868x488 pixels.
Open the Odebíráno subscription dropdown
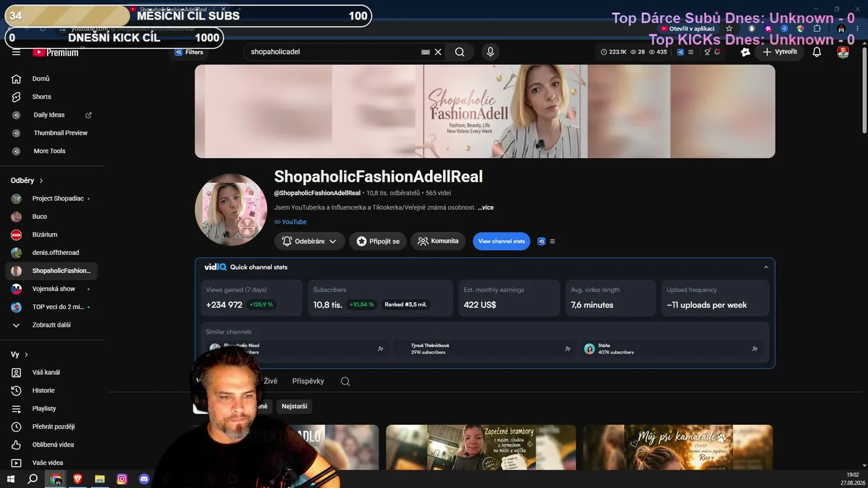[309, 241]
